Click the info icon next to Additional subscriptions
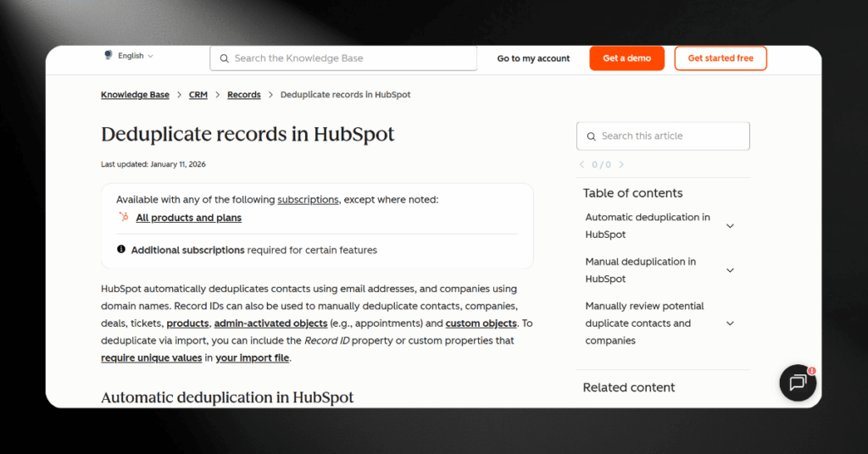This screenshot has height=454, width=868. [121, 249]
